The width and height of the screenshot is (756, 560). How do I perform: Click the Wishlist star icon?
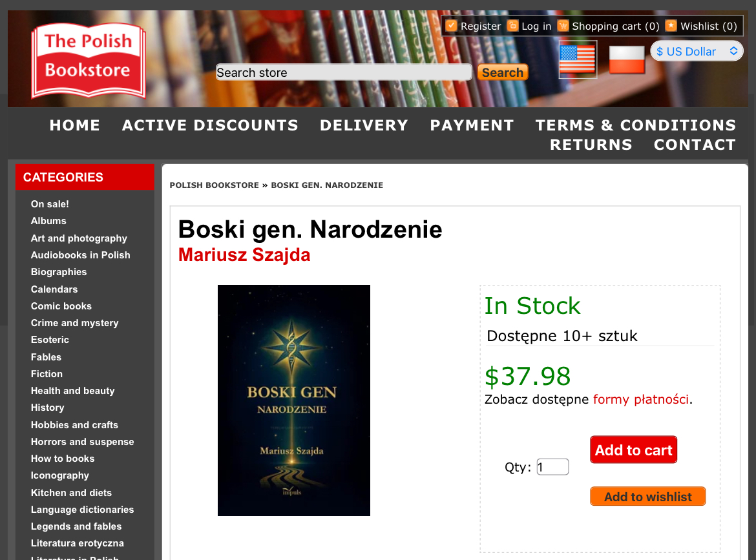click(x=671, y=26)
